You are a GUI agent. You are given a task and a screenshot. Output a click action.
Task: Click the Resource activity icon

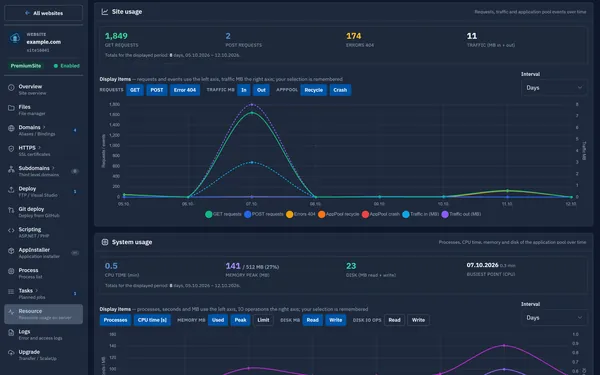point(11,312)
